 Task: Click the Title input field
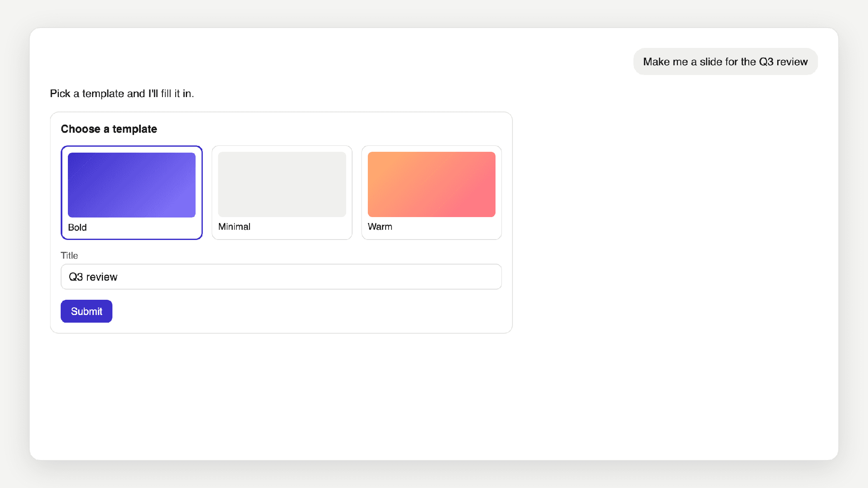point(281,277)
